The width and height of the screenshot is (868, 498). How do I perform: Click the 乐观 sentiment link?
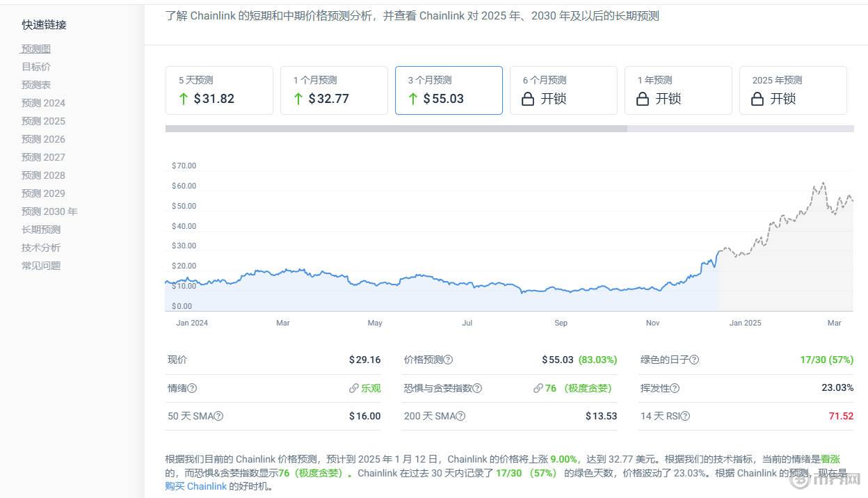[x=371, y=388]
